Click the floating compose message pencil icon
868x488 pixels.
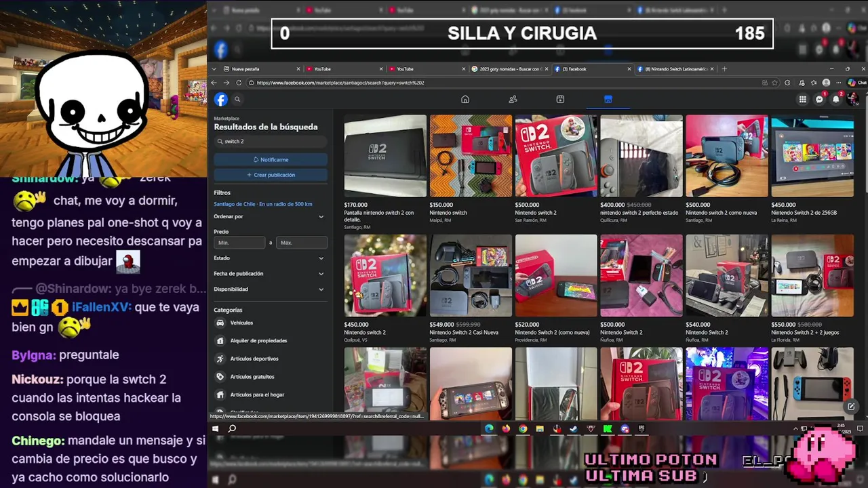pyautogui.click(x=851, y=407)
